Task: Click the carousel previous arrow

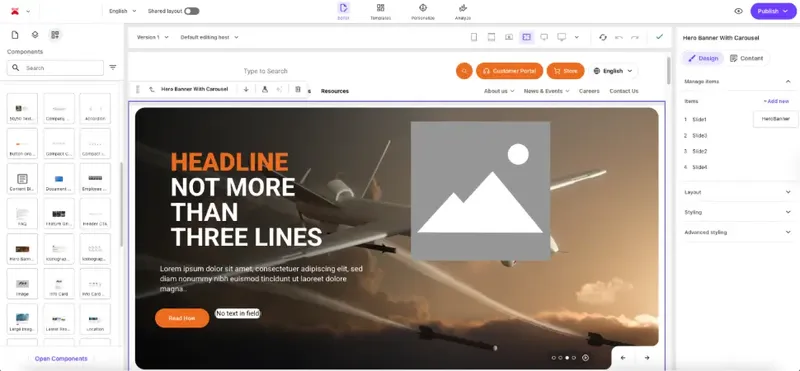Action: coord(622,358)
